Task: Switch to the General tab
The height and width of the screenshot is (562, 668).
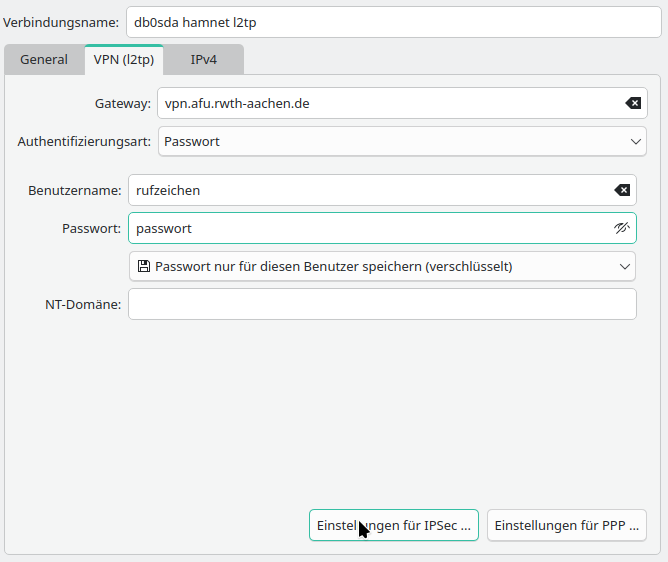Action: (44, 60)
